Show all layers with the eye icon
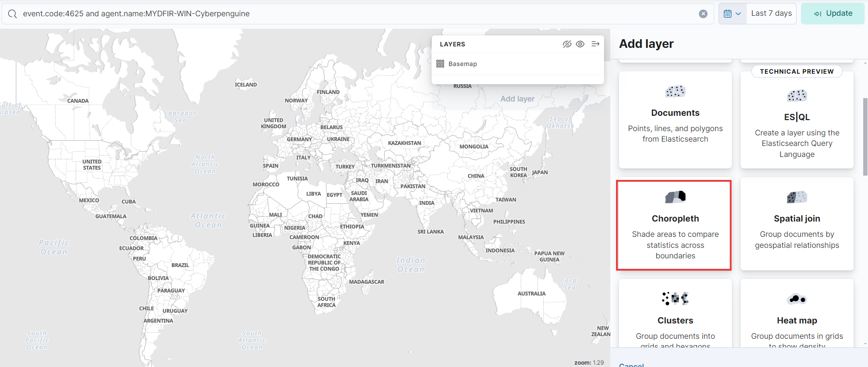This screenshot has height=367, width=868. click(x=580, y=44)
